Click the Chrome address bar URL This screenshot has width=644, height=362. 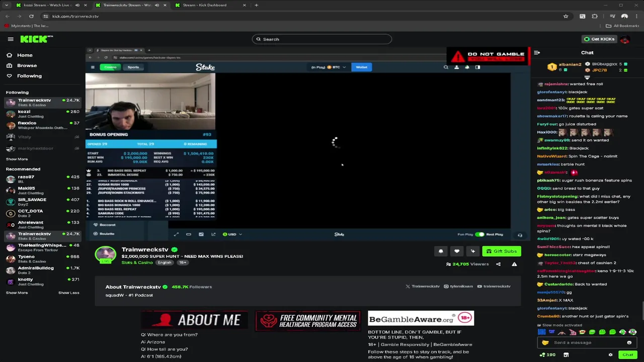(x=75, y=16)
